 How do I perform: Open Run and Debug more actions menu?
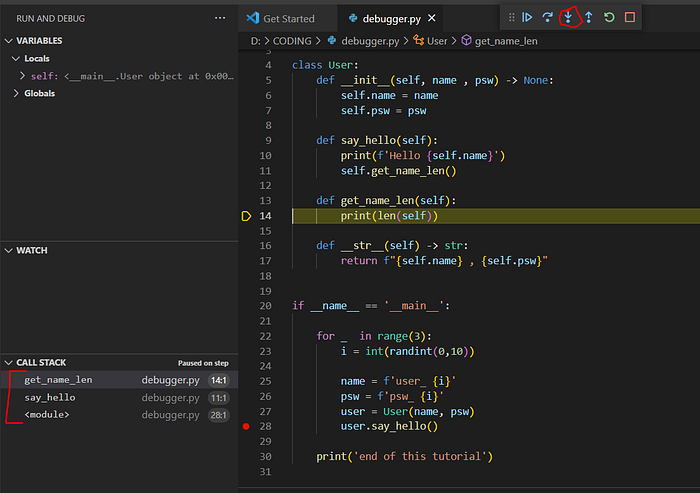coord(220,18)
